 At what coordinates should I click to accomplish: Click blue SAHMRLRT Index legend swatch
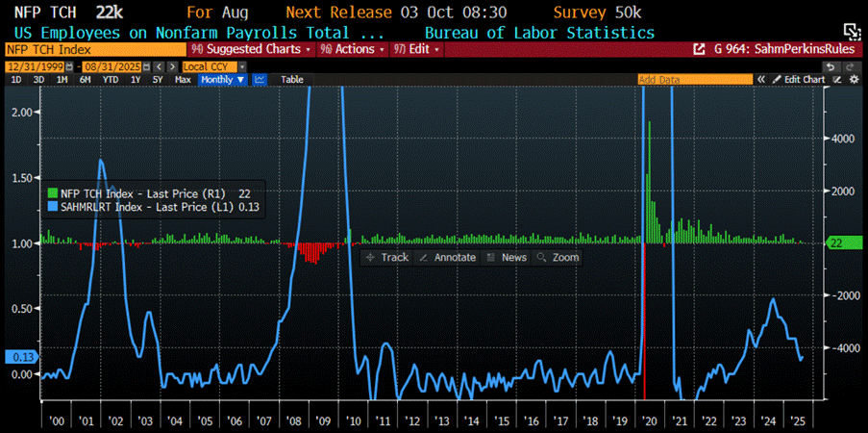point(53,207)
